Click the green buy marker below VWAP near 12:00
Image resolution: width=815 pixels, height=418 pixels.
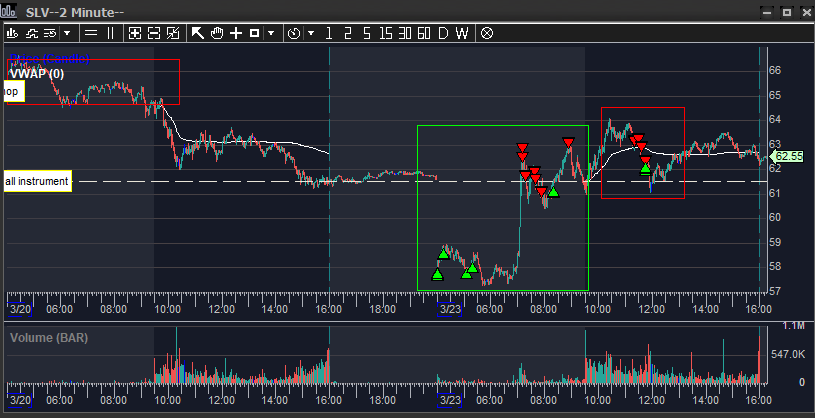pyautogui.click(x=646, y=168)
